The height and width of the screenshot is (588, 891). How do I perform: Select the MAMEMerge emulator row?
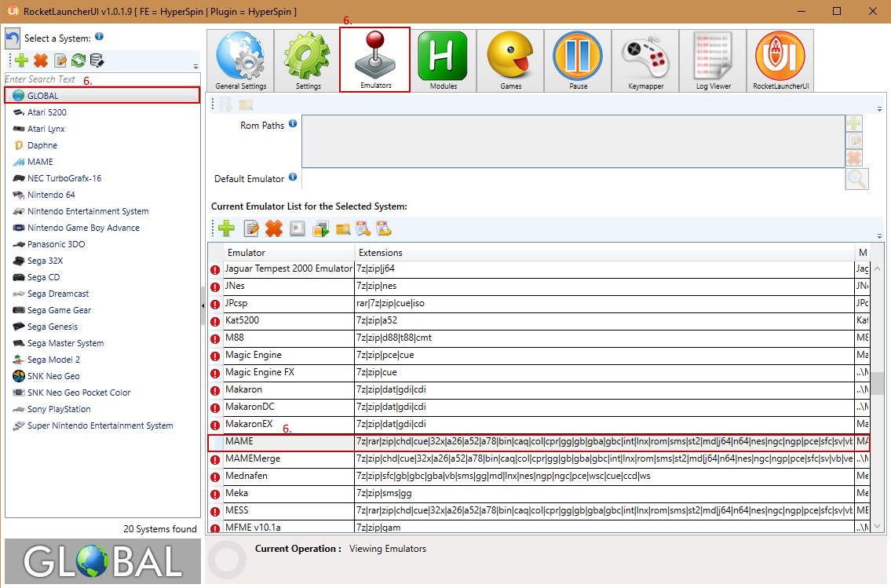(539, 459)
